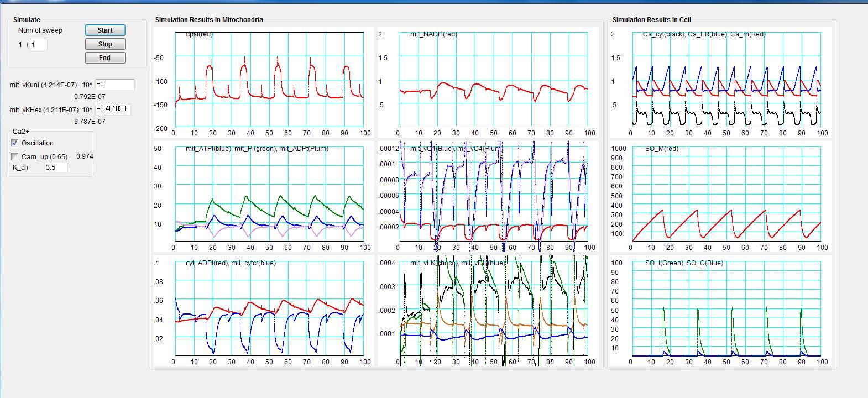Click the '0.792E-07' value text

90,97
